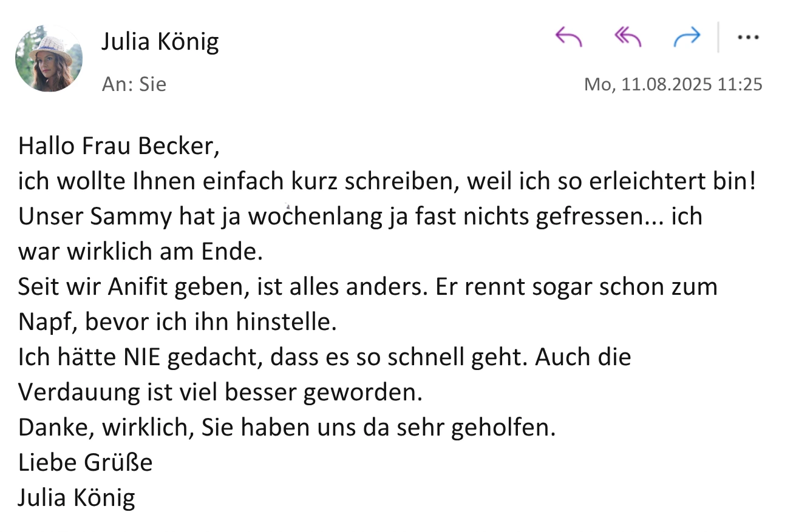Click the recipient line "An: Sie"

point(134,84)
